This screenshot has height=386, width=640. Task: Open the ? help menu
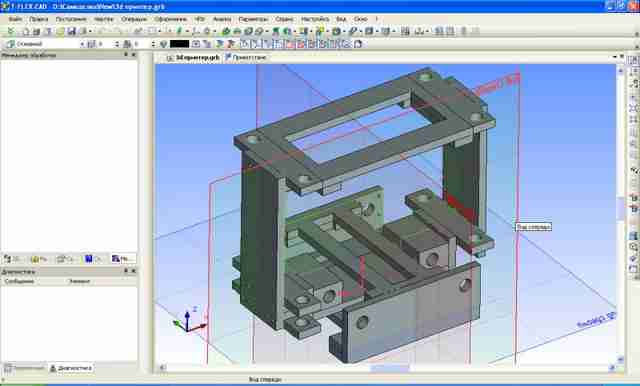tap(376, 19)
